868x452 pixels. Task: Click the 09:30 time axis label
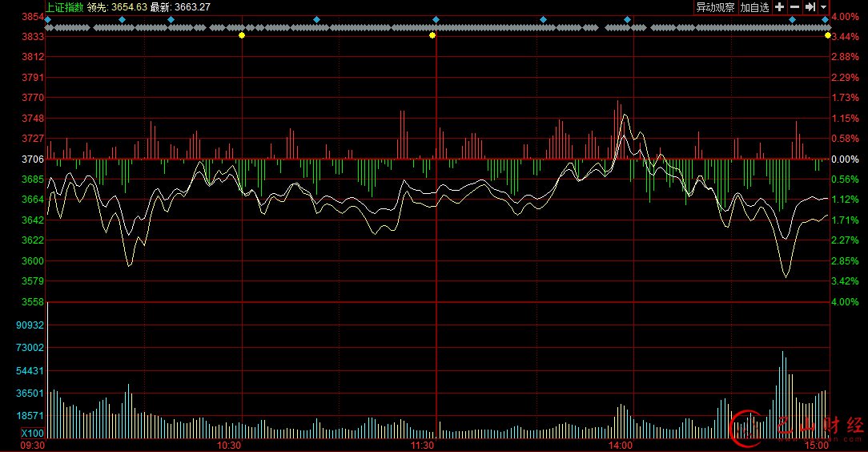click(33, 446)
